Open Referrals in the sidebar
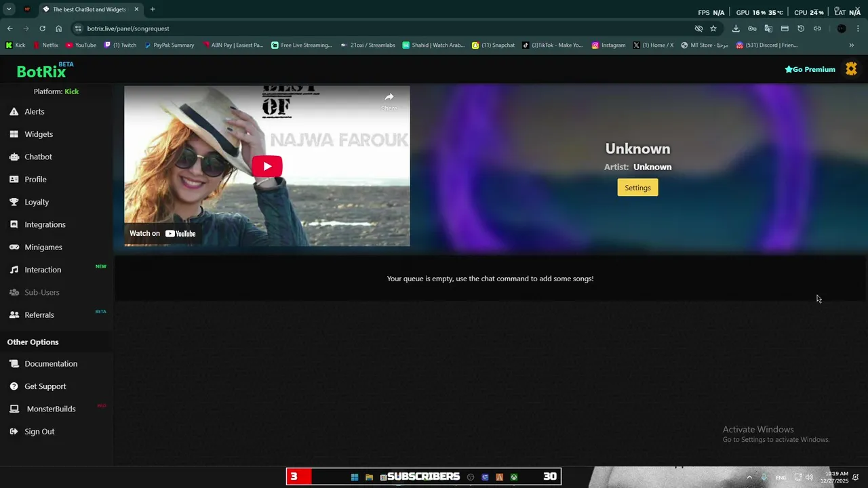 [39, 315]
